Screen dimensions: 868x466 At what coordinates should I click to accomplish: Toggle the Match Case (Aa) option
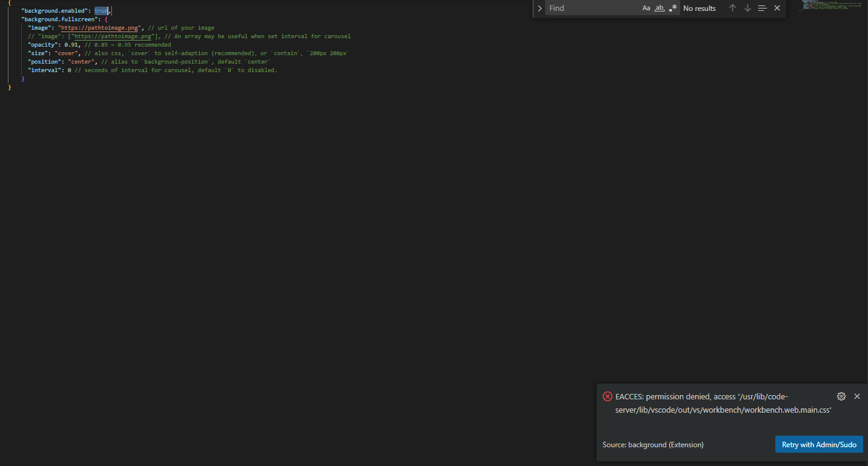click(646, 8)
